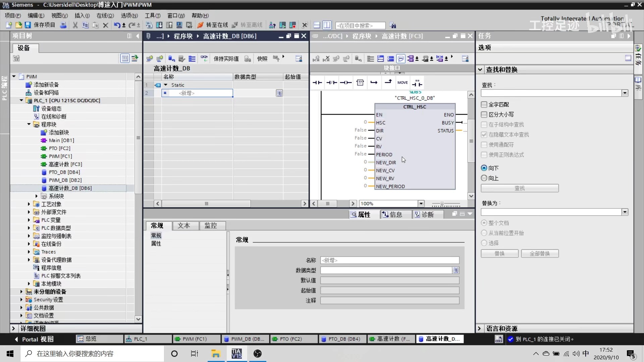Open the 100% zoom level dropdown
This screenshot has width=644, height=362.
pos(421,203)
